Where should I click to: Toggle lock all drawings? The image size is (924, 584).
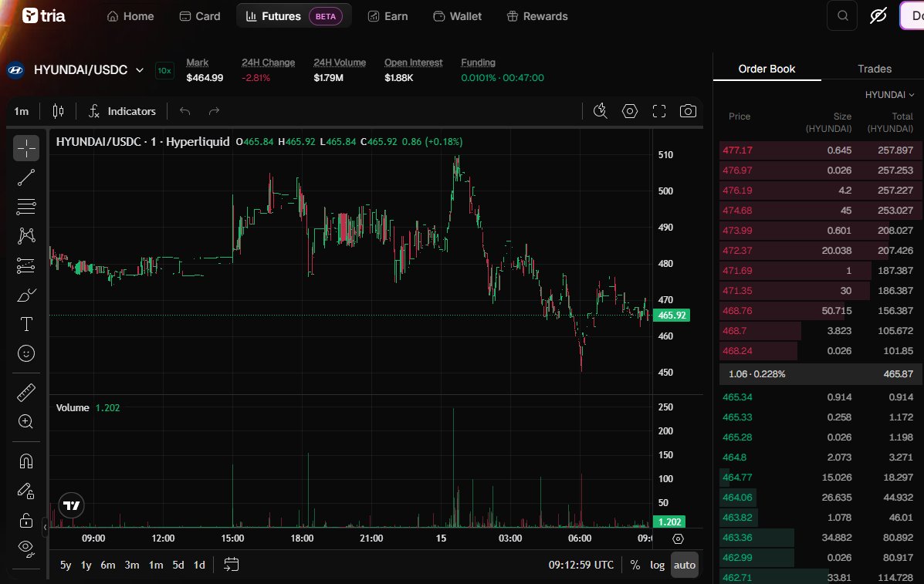[26, 520]
